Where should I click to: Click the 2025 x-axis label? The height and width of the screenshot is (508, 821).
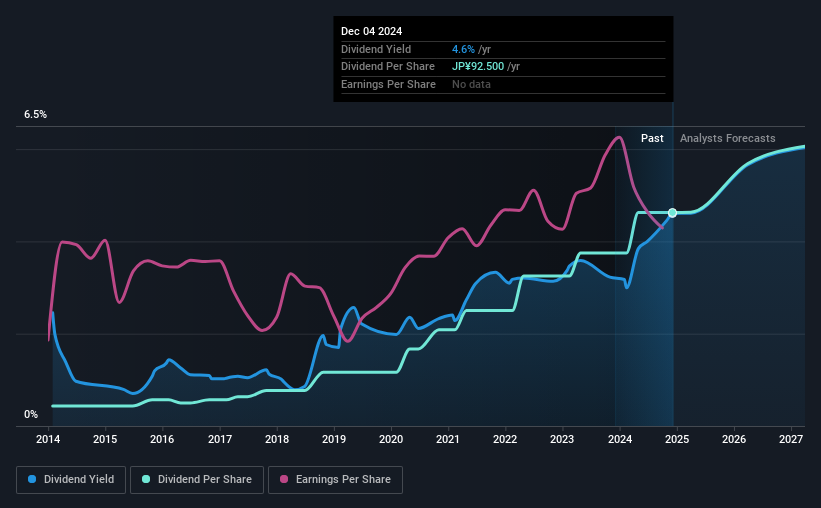click(x=676, y=439)
